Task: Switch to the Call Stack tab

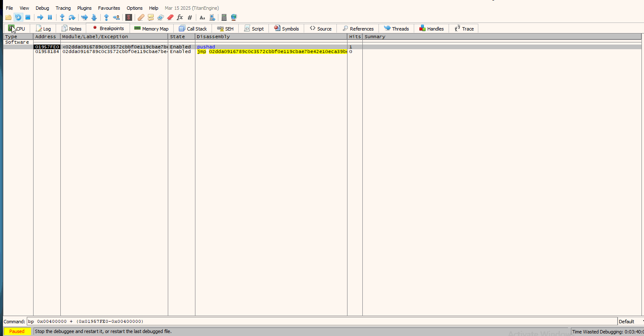Action: (x=193, y=28)
